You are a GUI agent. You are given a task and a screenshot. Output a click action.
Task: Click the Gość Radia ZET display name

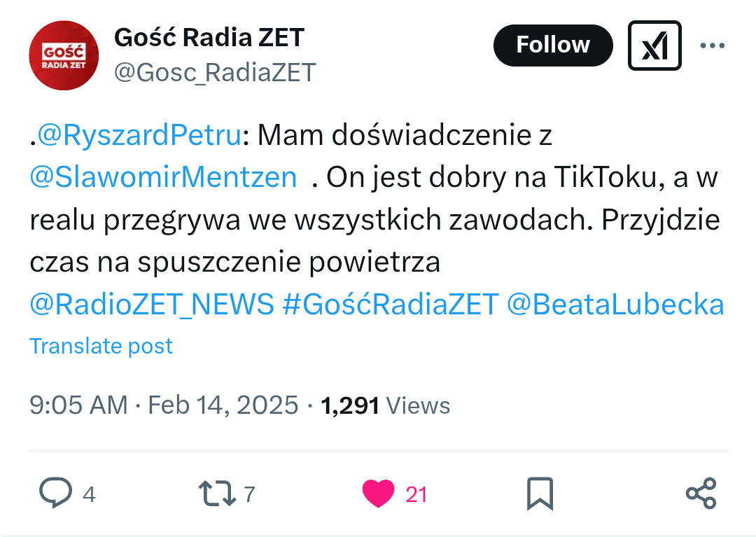(209, 37)
